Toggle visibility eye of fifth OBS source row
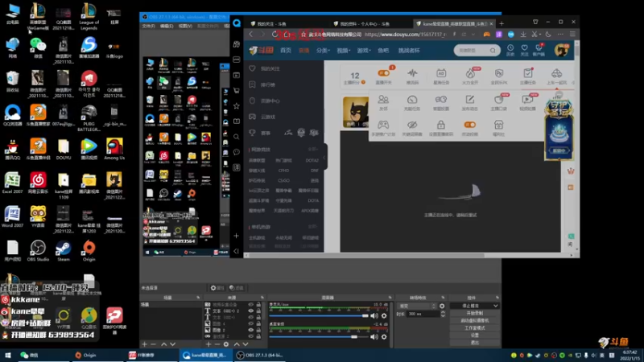The height and width of the screenshot is (362, 644). (x=251, y=330)
